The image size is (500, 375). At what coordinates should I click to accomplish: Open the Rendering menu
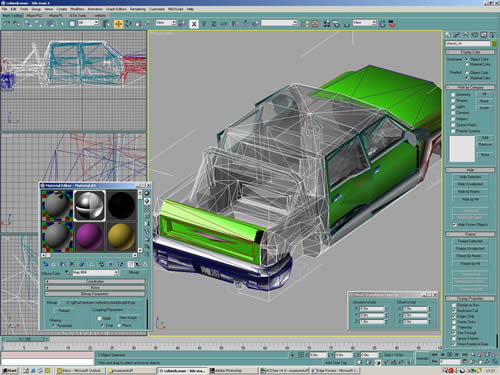click(x=138, y=9)
